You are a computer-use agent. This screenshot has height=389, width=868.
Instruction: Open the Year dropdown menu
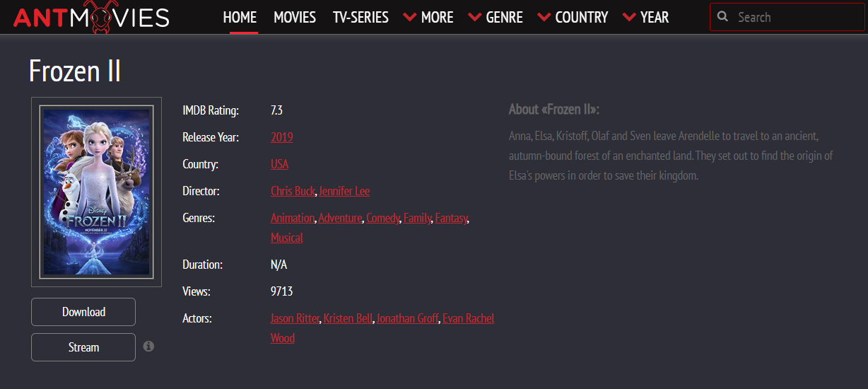pos(645,18)
